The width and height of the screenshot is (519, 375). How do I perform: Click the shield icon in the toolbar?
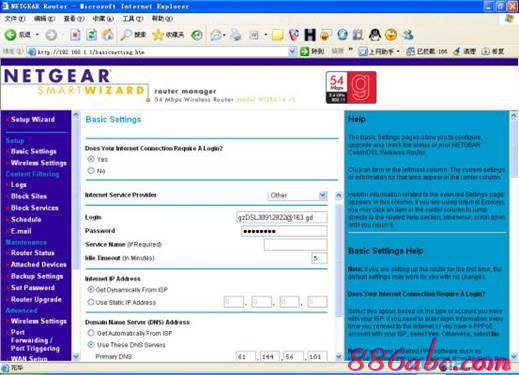tap(294, 35)
